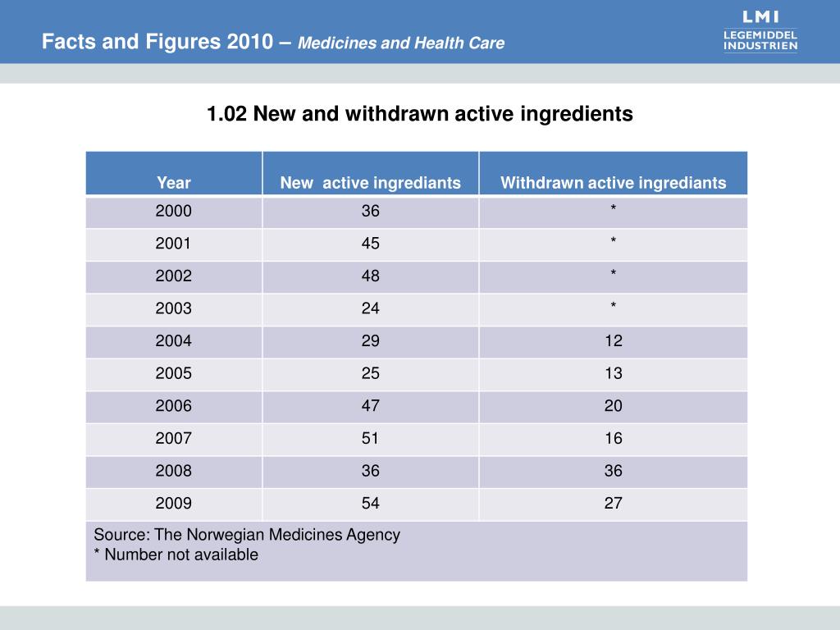The width and height of the screenshot is (840, 630).
Task: Select the year 2006 cell
Action: pyautogui.click(x=174, y=405)
